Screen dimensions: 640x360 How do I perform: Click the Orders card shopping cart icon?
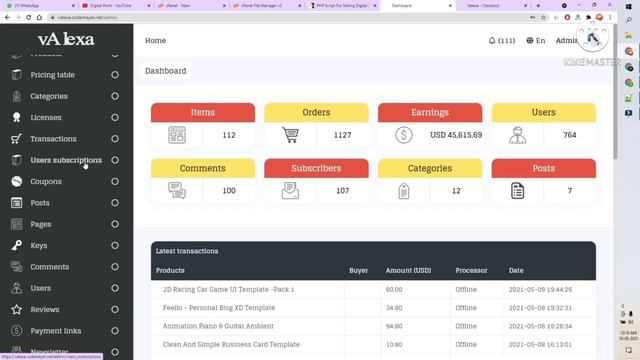pyautogui.click(x=290, y=135)
